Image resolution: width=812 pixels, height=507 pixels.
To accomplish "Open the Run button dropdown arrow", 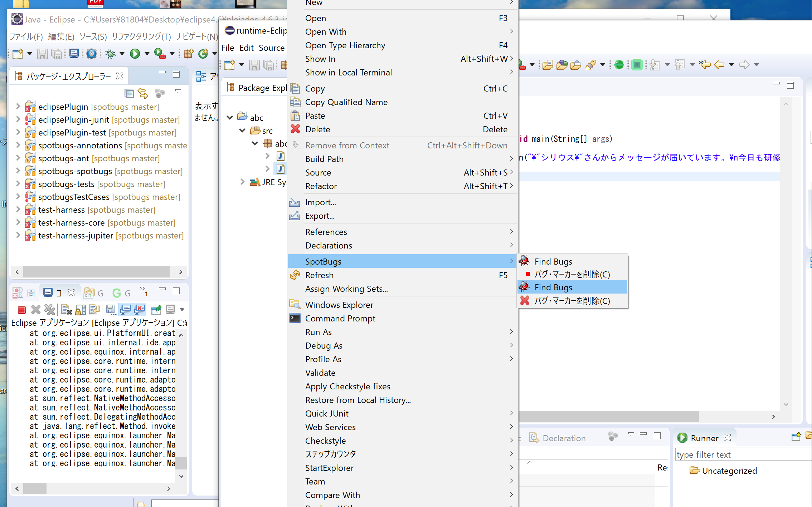I will click(147, 54).
